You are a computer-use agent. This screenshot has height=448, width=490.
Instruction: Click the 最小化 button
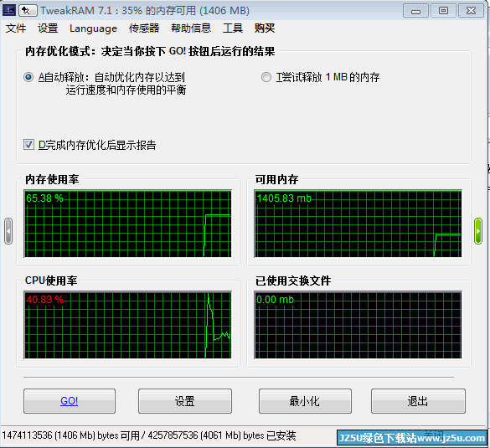click(x=305, y=401)
